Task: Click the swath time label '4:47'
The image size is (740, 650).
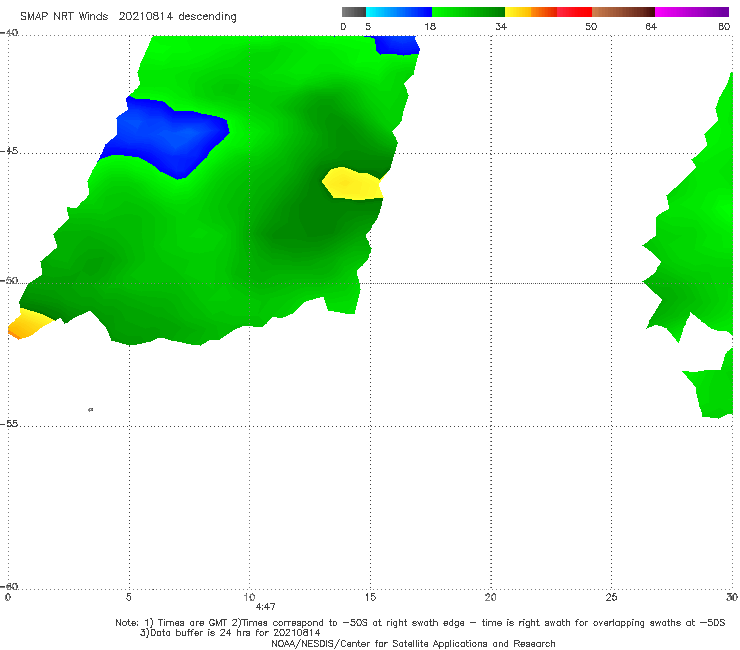Action: coord(265,607)
